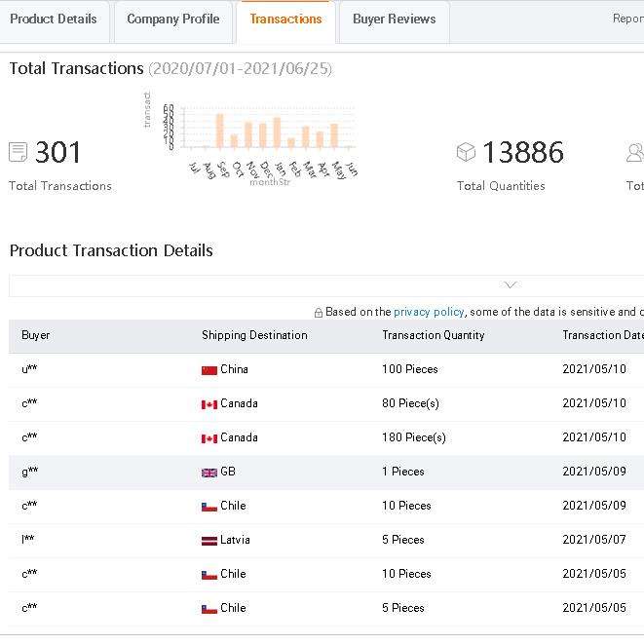Click the Canada flag in the 80 Piece(s) row
The width and height of the screenshot is (644, 644).
pyautogui.click(x=209, y=404)
